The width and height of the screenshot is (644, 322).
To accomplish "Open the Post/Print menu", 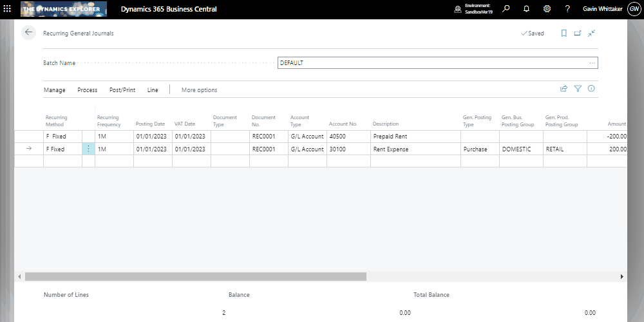I will coord(122,90).
